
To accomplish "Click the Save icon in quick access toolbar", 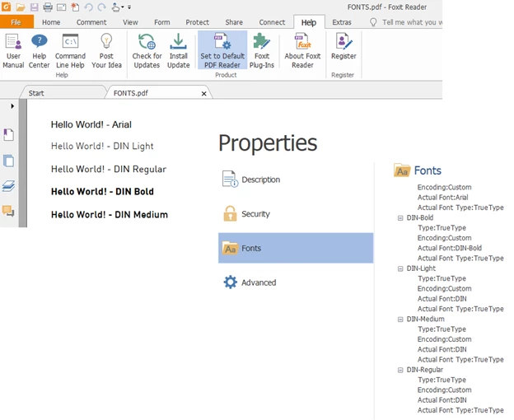I will pyautogui.click(x=34, y=7).
